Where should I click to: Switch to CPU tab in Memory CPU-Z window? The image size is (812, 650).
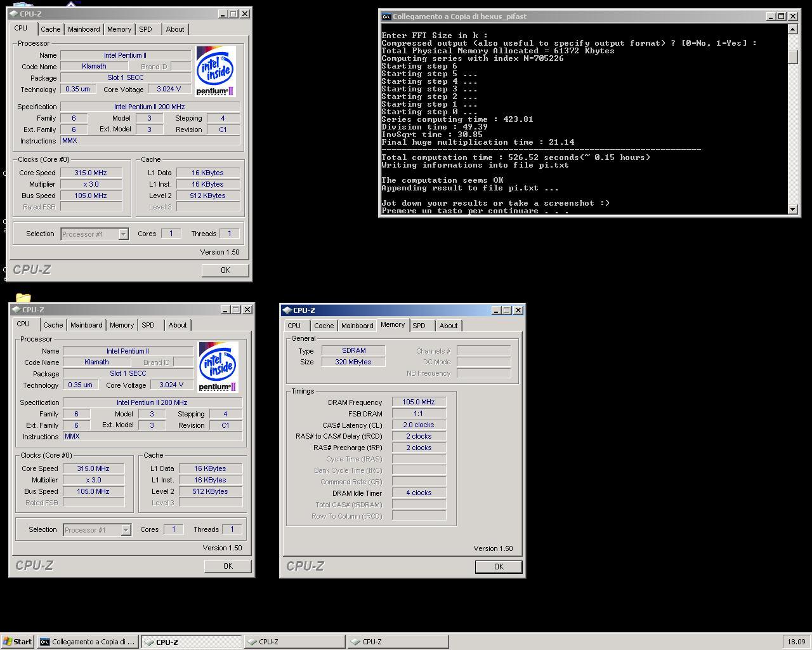(294, 326)
